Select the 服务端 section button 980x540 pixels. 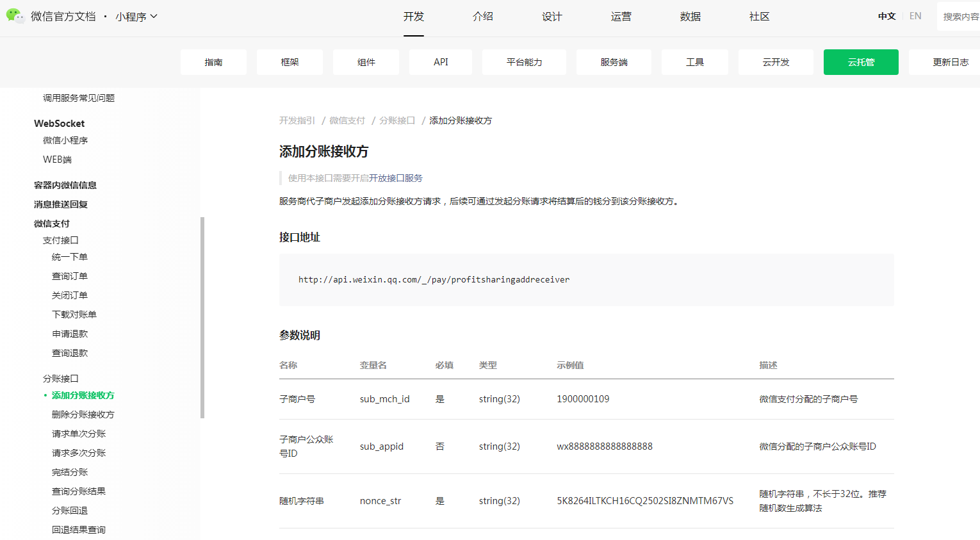pos(614,62)
